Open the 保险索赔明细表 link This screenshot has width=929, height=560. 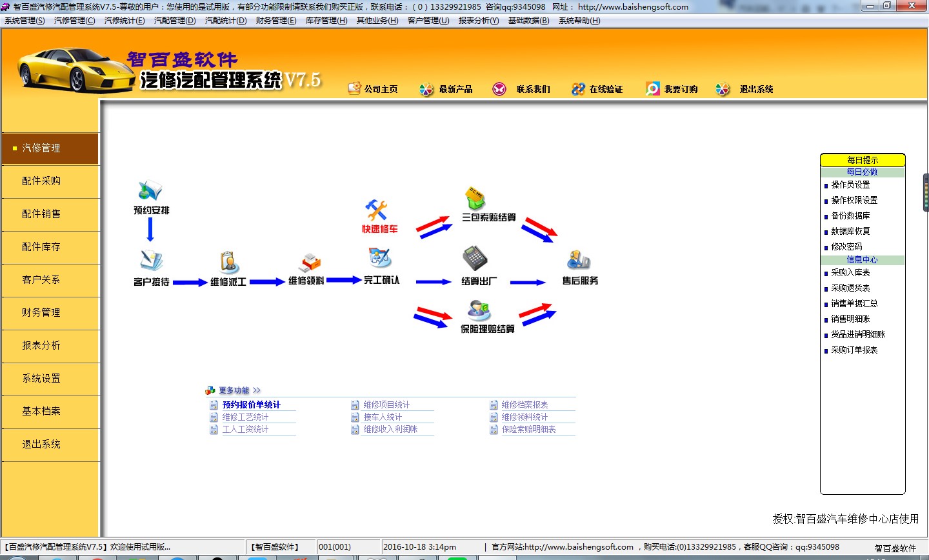528,430
